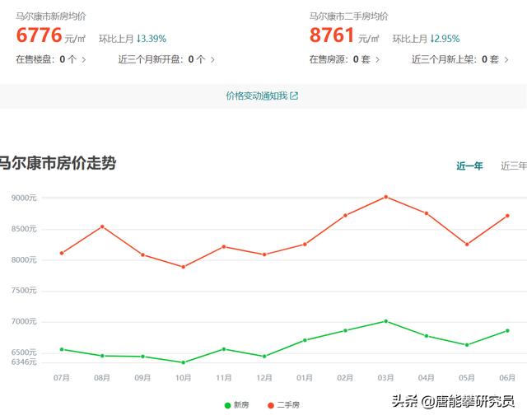The width and height of the screenshot is (527, 420).
Task: Expand the 在售房源 chevron arrow
Action: (x=377, y=59)
